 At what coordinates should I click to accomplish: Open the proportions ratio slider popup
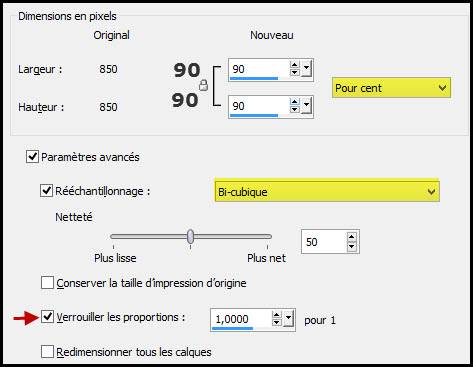click(288, 319)
